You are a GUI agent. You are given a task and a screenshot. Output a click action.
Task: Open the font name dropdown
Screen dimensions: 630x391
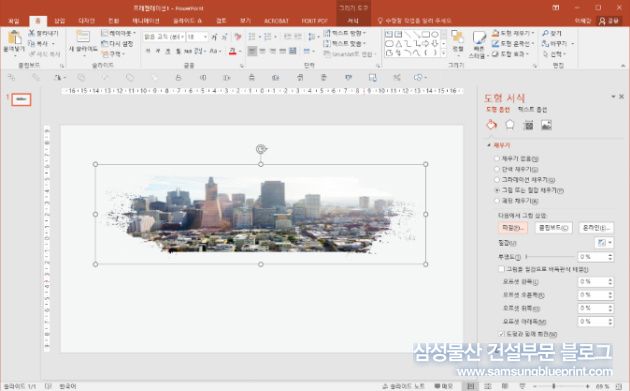point(182,37)
